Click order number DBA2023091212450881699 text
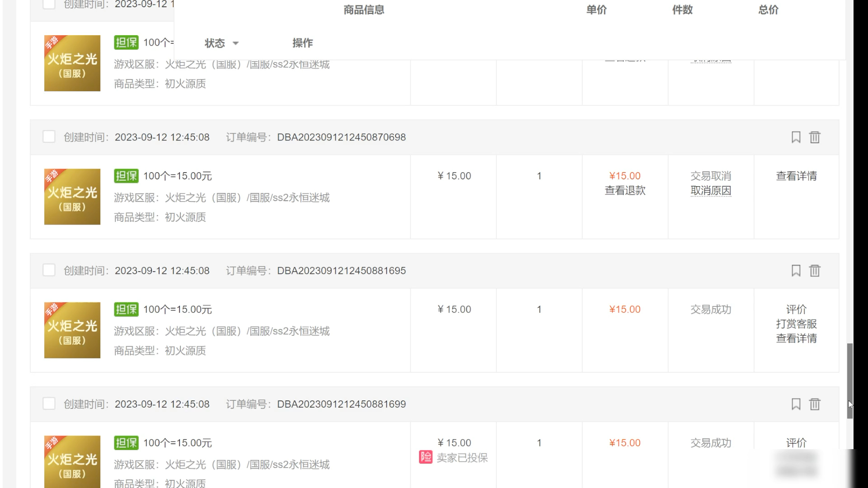Image resolution: width=868 pixels, height=488 pixels. (x=341, y=404)
